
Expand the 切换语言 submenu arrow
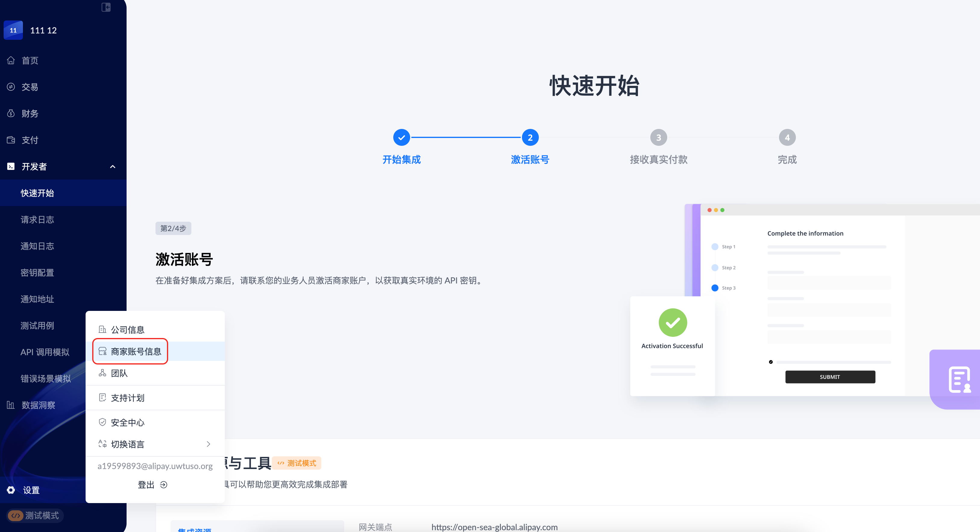tap(208, 444)
